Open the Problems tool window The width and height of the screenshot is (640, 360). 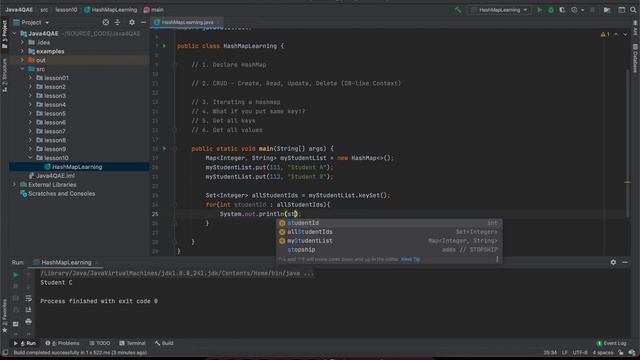click(x=62, y=343)
